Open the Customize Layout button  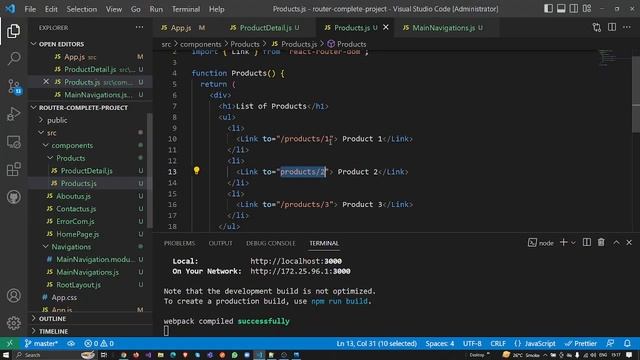coord(587,9)
